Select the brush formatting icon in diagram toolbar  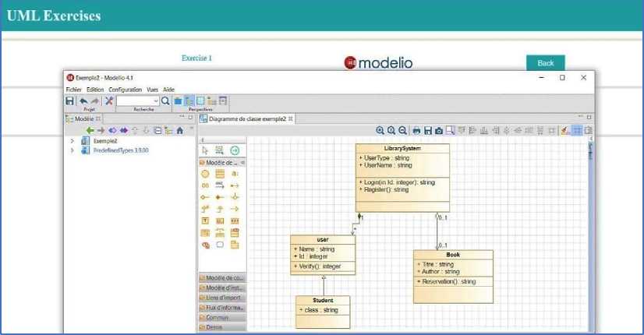(x=565, y=131)
